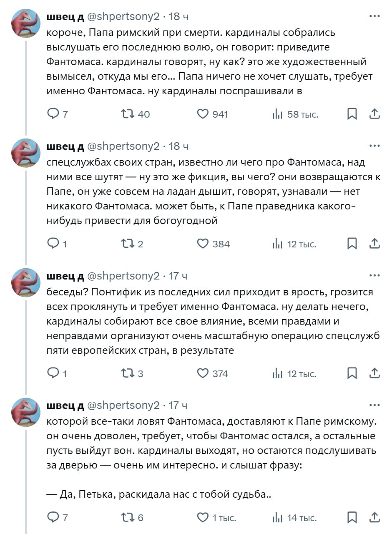This screenshot has height=534, width=392.
Task: Share the first tweet in the thread
Action: [x=374, y=114]
